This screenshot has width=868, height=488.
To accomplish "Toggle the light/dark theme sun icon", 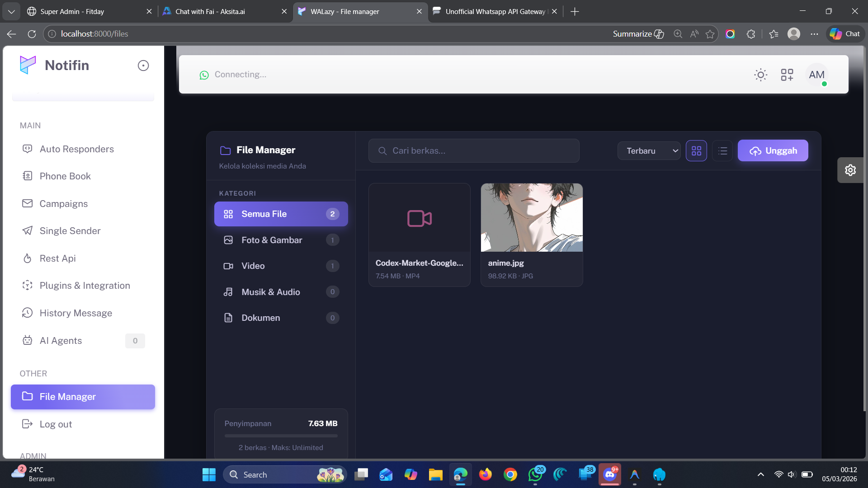I will pyautogui.click(x=760, y=75).
